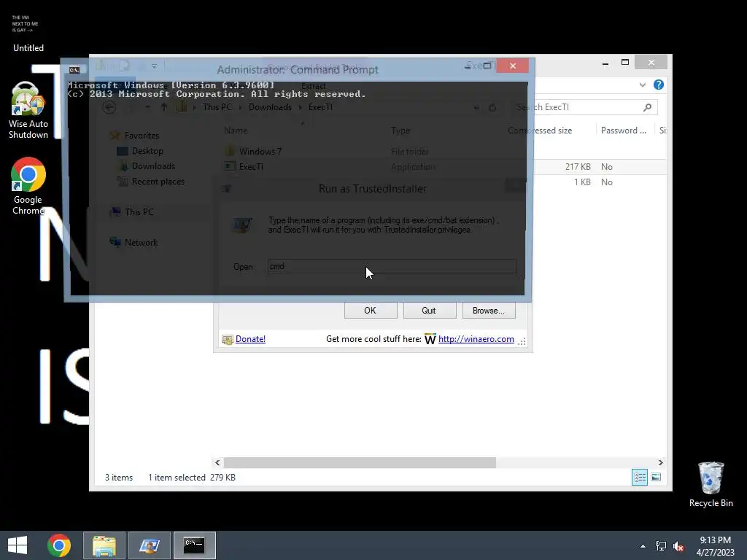This screenshot has width=747, height=560.
Task: Select the No value beside 217 KB
Action: [x=606, y=167]
